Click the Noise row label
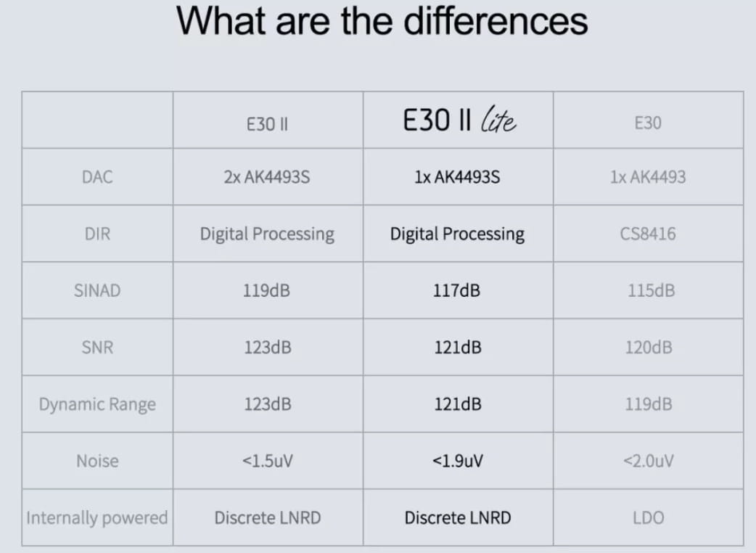This screenshot has height=553, width=756. [x=98, y=461]
